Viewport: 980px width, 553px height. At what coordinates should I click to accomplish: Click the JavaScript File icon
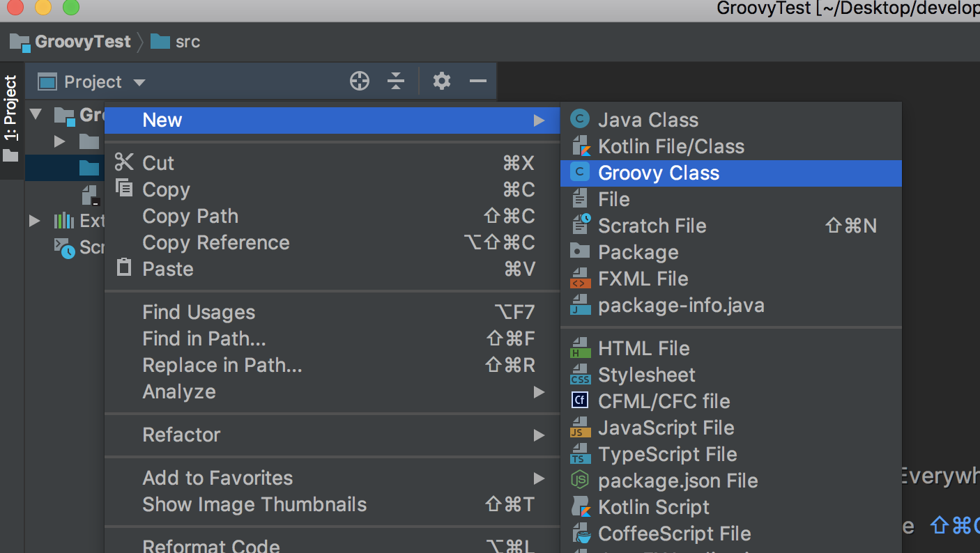580,428
